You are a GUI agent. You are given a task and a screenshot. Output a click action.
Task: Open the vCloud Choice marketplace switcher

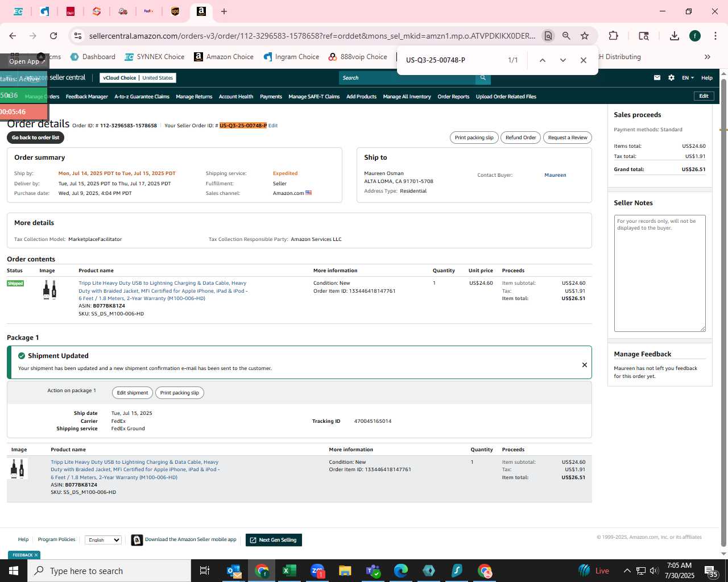tap(138, 78)
